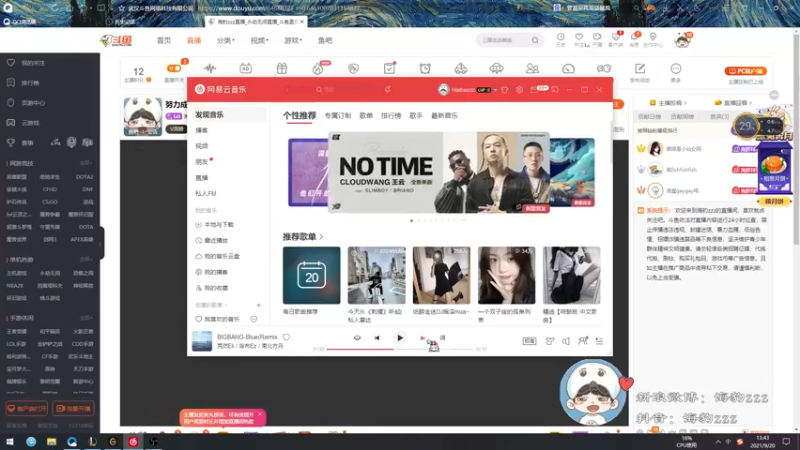
Task: Open the daily recommendation calendar card
Action: pyautogui.click(x=311, y=276)
